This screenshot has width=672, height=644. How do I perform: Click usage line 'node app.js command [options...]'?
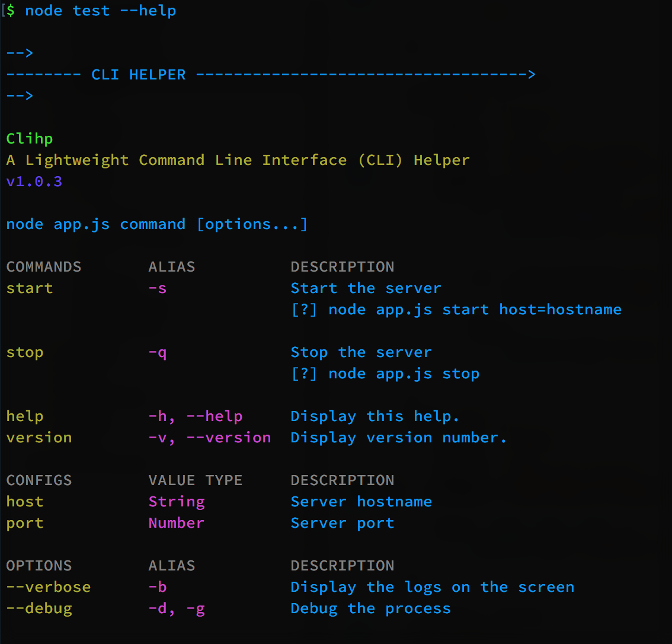(157, 224)
